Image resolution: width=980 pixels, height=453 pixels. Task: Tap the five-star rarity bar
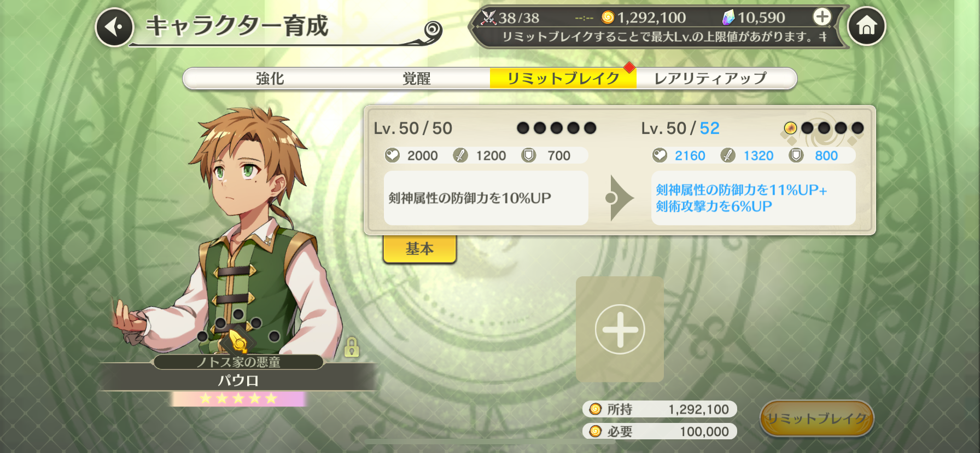coord(238,398)
